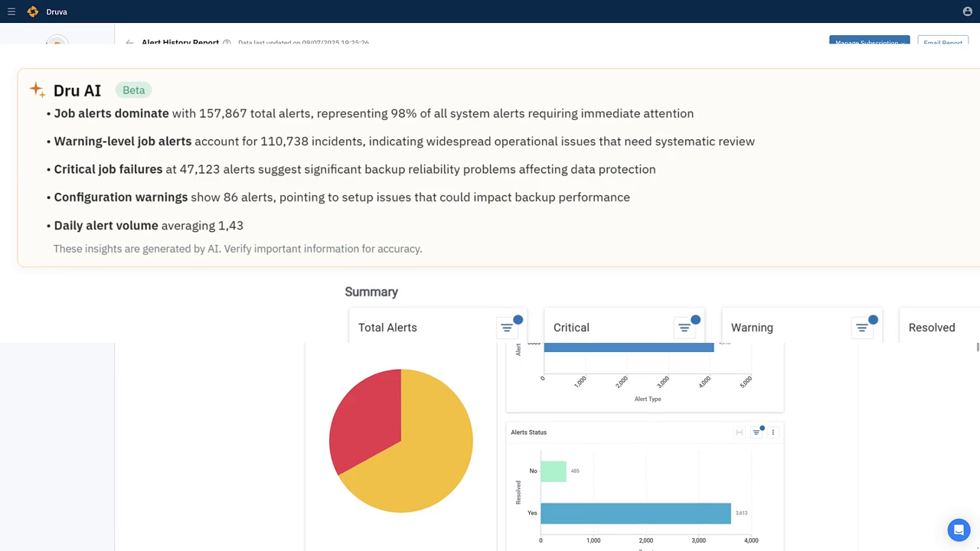Open the filter icon on Critical card
The width and height of the screenshot is (980, 551).
click(x=685, y=327)
